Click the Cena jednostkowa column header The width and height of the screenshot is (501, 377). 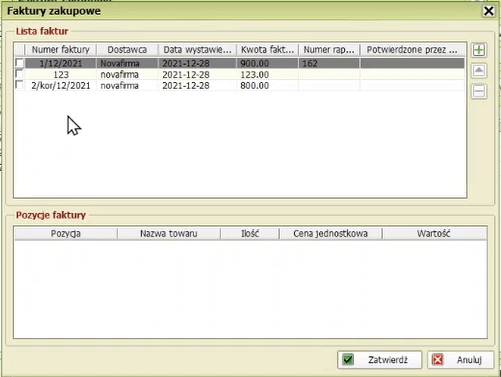[x=330, y=234]
